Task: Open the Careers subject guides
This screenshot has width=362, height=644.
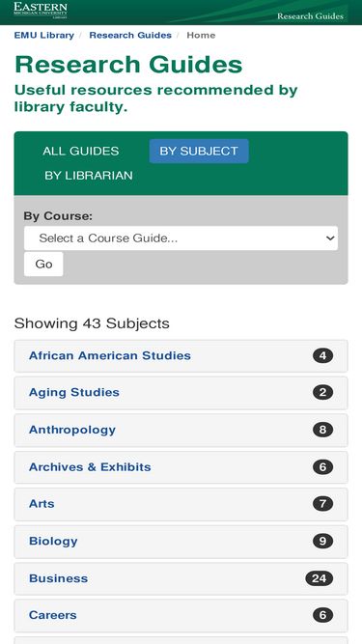Action: (181, 616)
